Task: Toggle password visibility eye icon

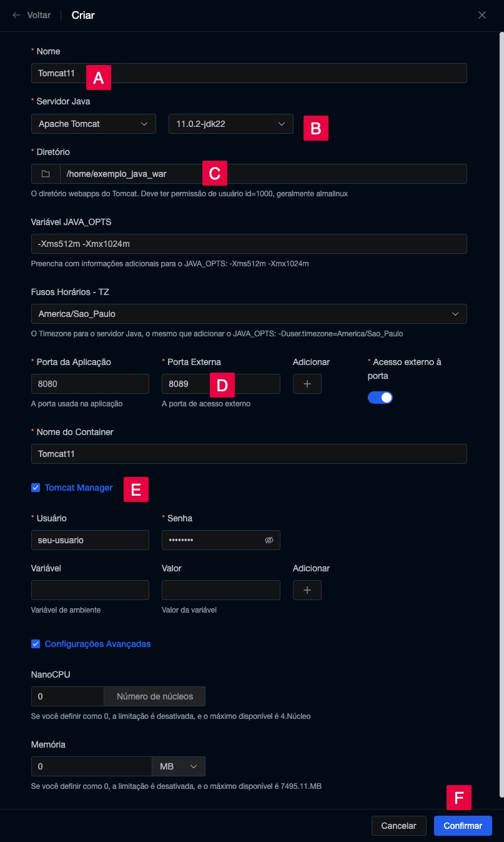Action: [269, 540]
